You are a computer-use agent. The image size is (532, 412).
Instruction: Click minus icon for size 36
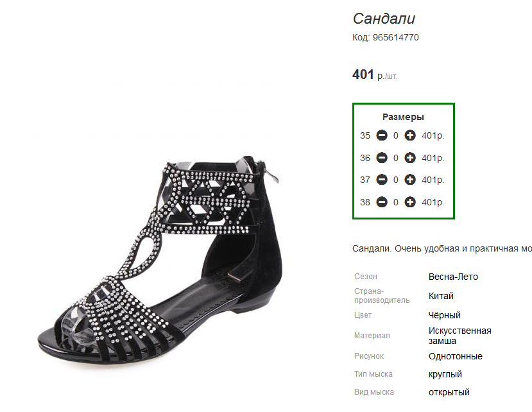tap(382, 158)
